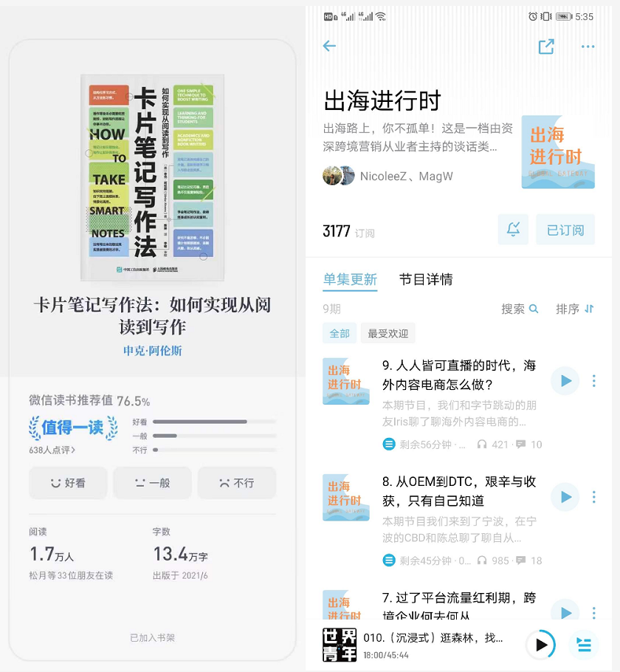Click the vibrate mode icon in status bar
Viewport: 620px width, 672px height.
(546, 16)
